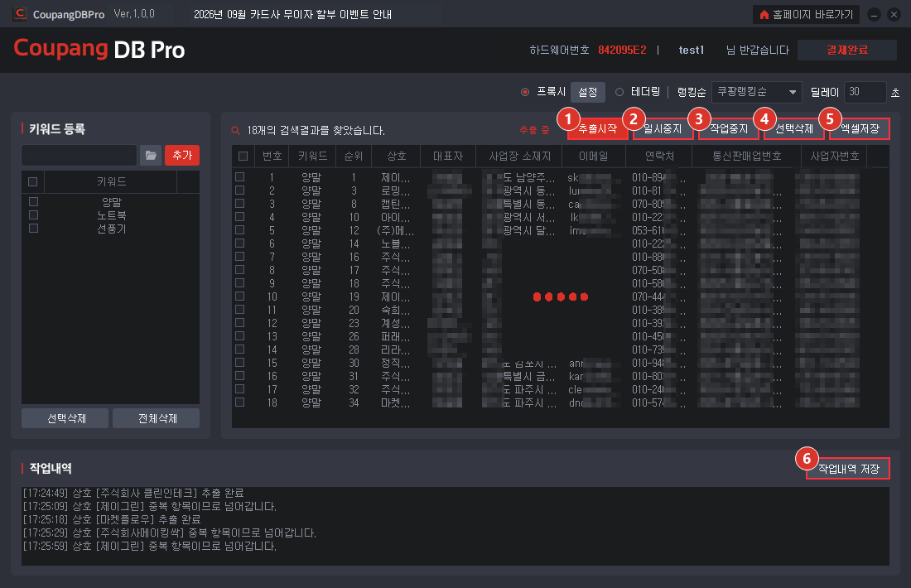Click the home icon in 홈페이지 바로가기

click(764, 15)
